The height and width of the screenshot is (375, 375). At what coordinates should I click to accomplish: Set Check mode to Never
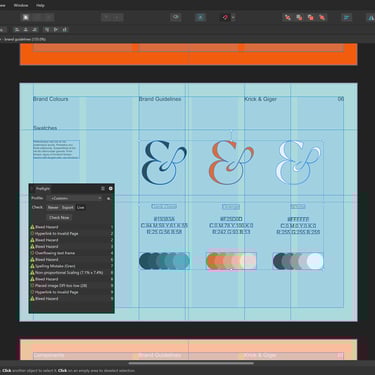pos(53,207)
